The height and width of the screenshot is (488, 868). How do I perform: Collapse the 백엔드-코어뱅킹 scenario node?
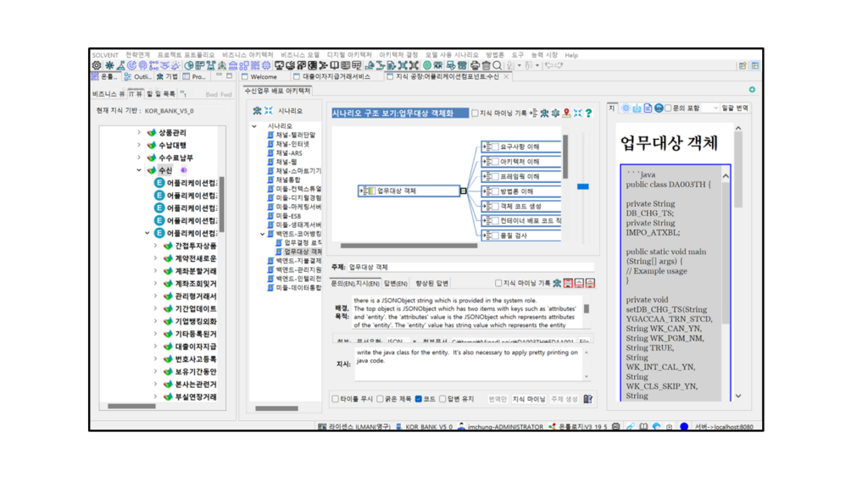click(263, 234)
